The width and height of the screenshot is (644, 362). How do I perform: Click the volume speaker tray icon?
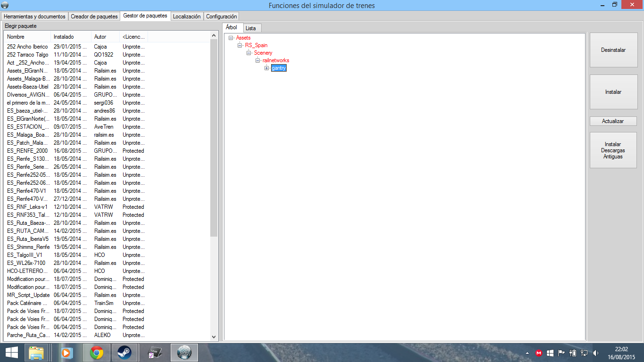[595, 353]
